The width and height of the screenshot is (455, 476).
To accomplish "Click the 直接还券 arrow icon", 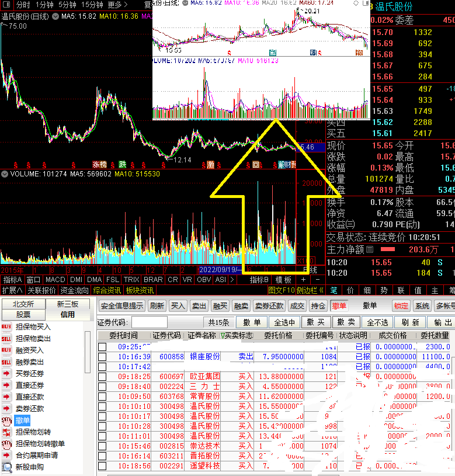I will pyautogui.click(x=6, y=385).
